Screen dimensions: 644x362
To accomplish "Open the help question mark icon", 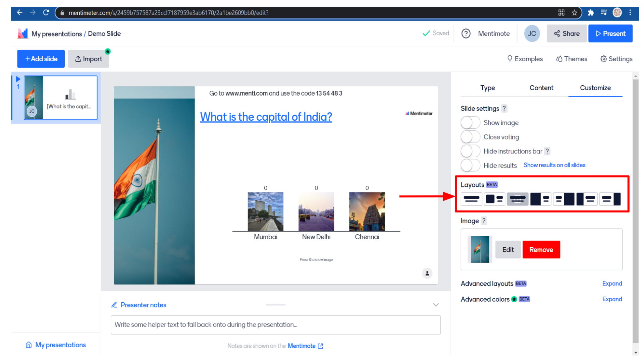I will point(466,34).
